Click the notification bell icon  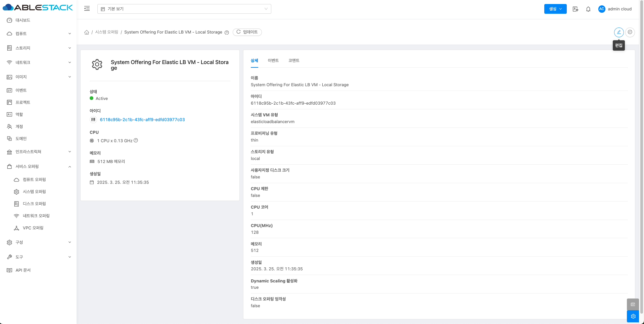click(588, 9)
